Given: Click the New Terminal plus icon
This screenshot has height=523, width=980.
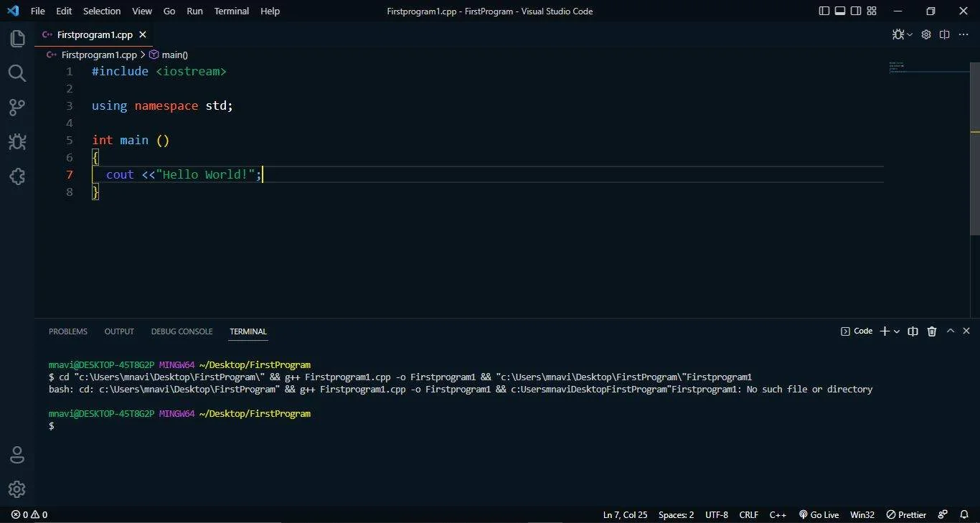Looking at the screenshot, I should point(885,331).
